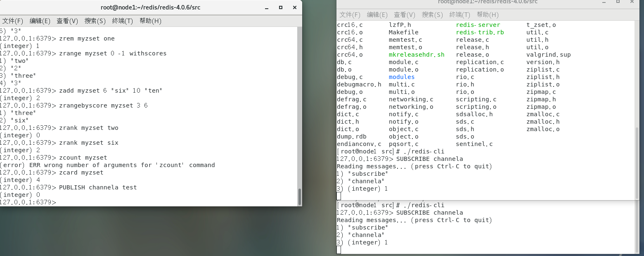Screen dimensions: 644x256
Task: Click version.h in the file listing
Action: (x=543, y=62)
